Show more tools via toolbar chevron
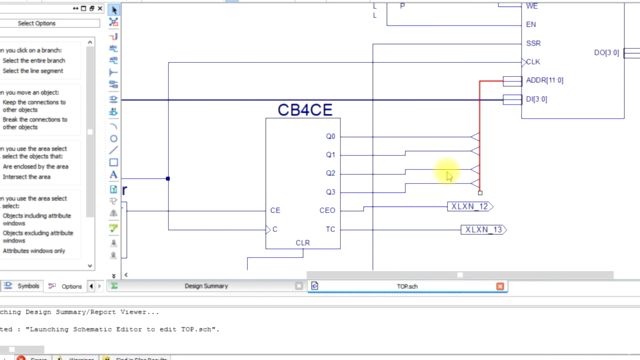Viewport: 640px width, 360px height. pos(114,276)
